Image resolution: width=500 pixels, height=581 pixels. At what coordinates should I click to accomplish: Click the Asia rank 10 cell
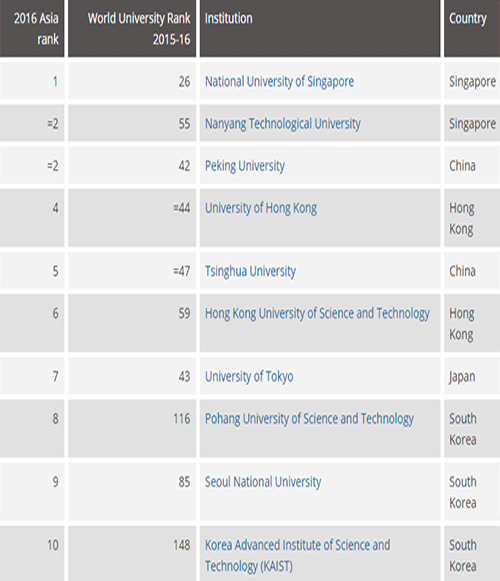pyautogui.click(x=32, y=554)
